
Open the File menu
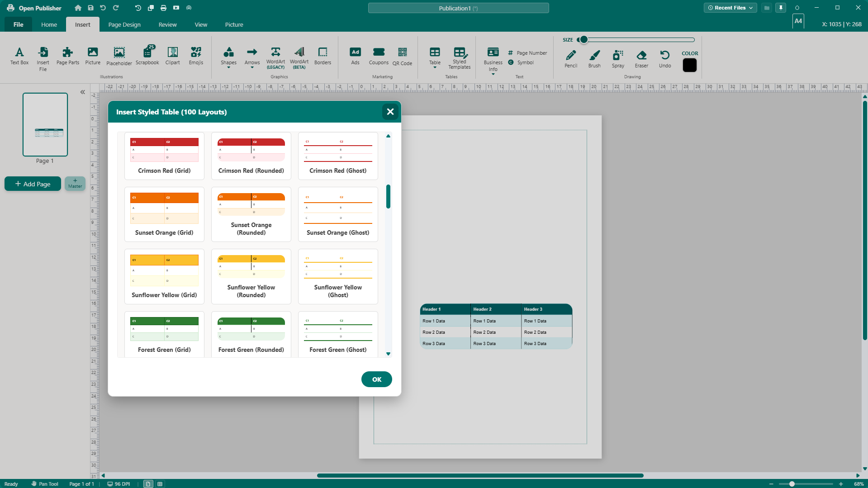(x=18, y=24)
